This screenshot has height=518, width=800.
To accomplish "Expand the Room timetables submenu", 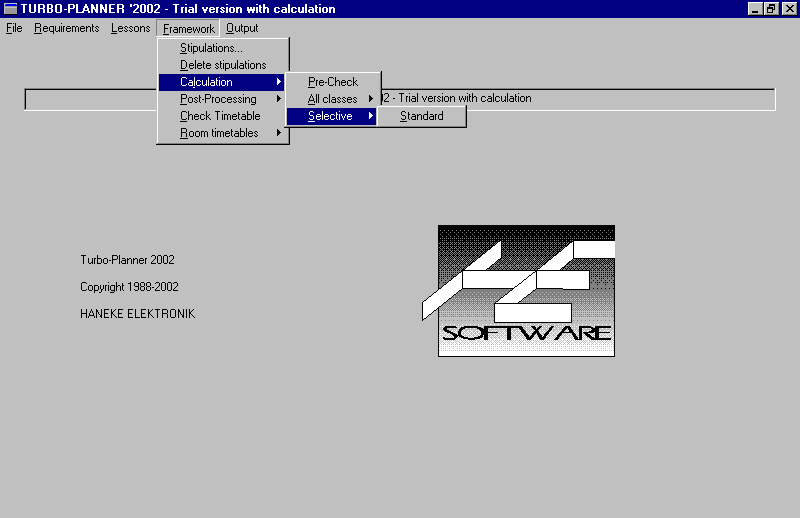I will pyautogui.click(x=222, y=133).
